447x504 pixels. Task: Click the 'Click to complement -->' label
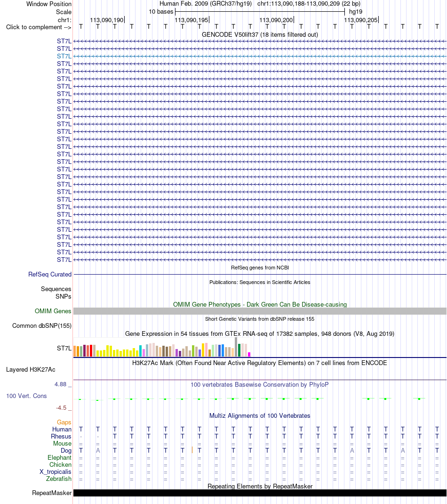coord(39,27)
